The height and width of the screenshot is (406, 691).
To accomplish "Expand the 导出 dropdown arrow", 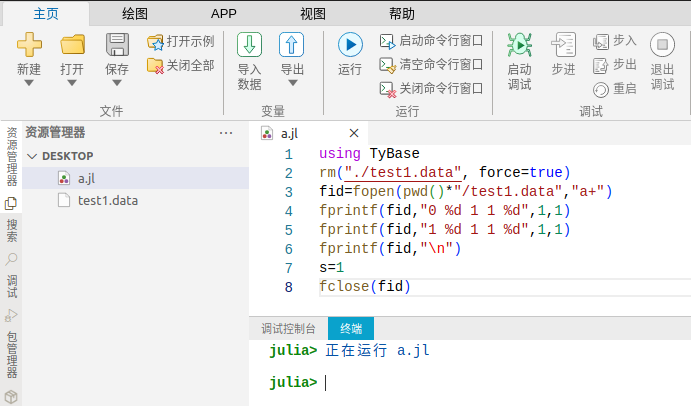I will click(293, 83).
